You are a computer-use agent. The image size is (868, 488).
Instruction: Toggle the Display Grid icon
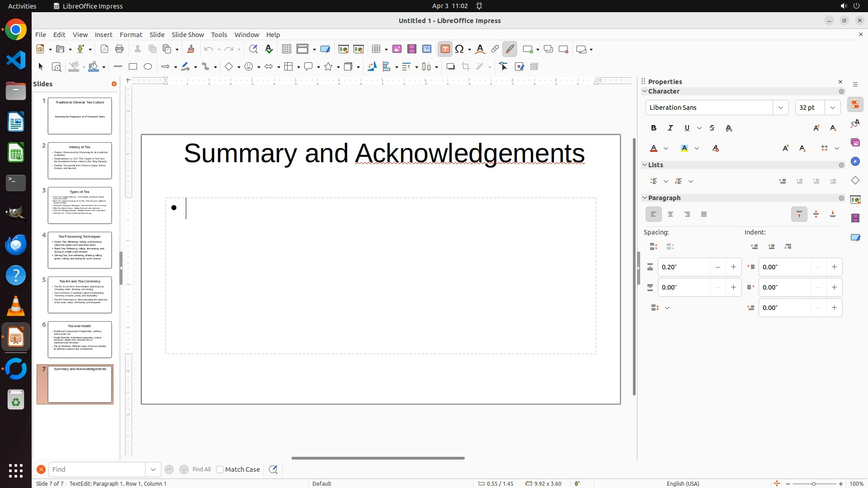(x=286, y=49)
